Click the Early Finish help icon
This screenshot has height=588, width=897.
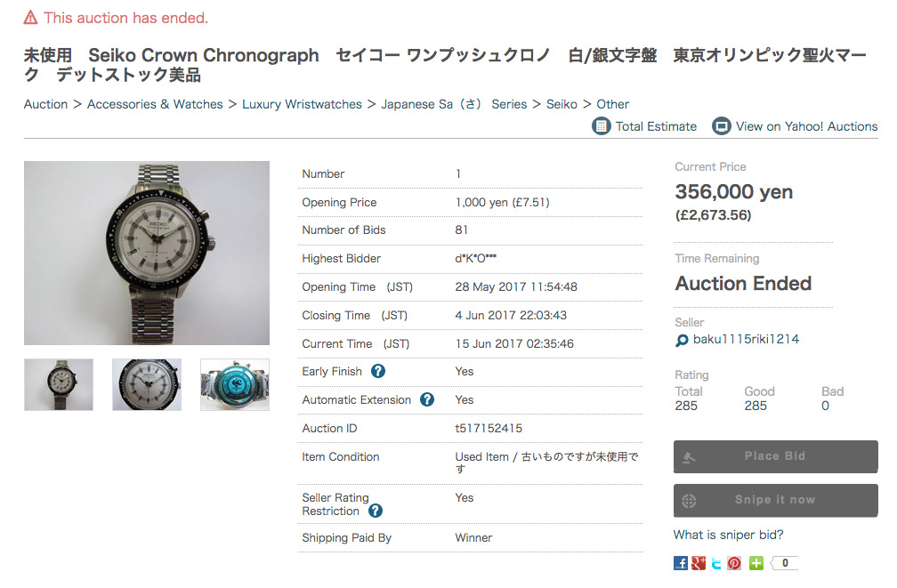378,372
